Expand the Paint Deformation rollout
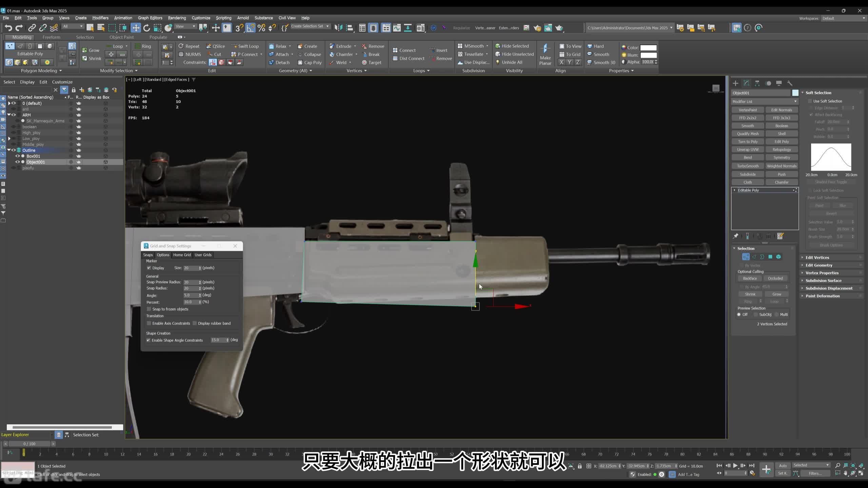The width and height of the screenshot is (868, 488). coord(831,296)
